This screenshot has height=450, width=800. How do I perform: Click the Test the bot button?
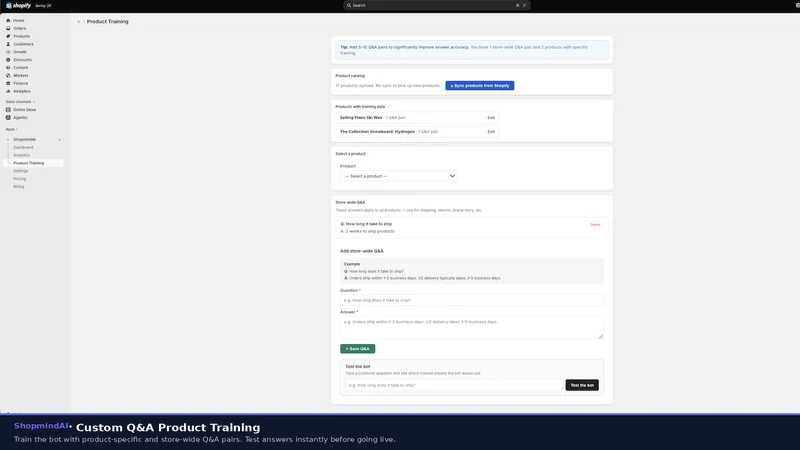point(582,385)
